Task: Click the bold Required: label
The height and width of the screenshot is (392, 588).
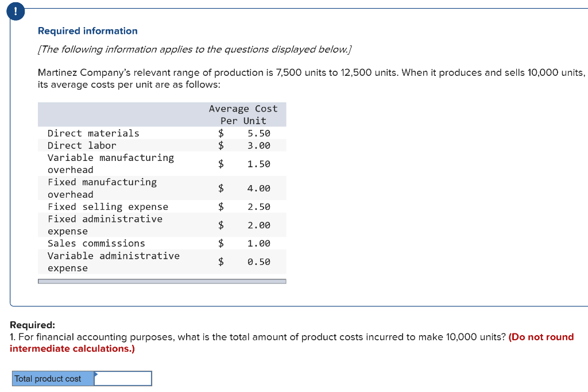Action: [x=32, y=325]
